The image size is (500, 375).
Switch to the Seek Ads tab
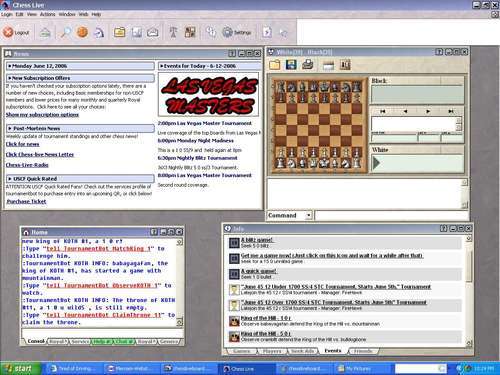(x=302, y=351)
